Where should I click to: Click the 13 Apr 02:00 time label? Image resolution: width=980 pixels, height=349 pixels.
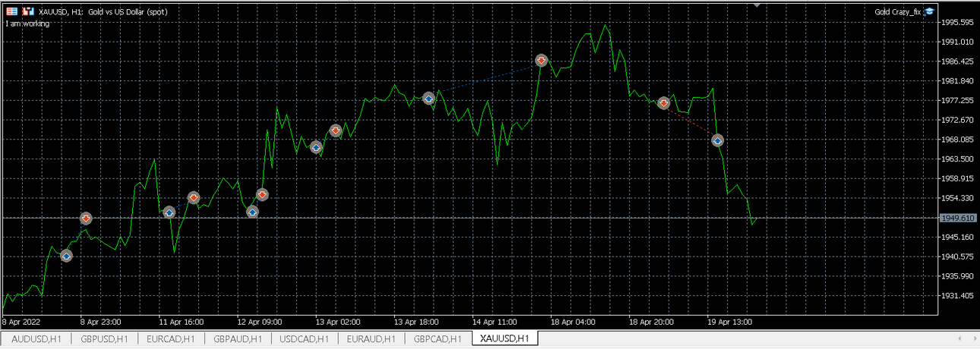(x=337, y=322)
